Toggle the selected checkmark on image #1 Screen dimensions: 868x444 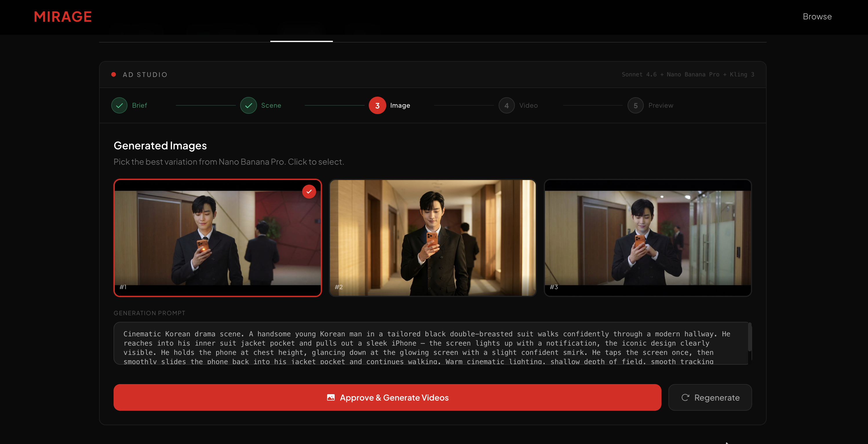[x=309, y=192]
